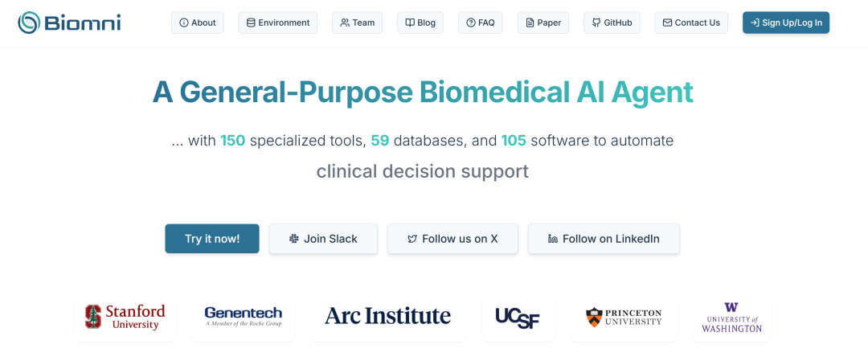
Task: Click the LinkedIn icon
Action: tap(552, 239)
